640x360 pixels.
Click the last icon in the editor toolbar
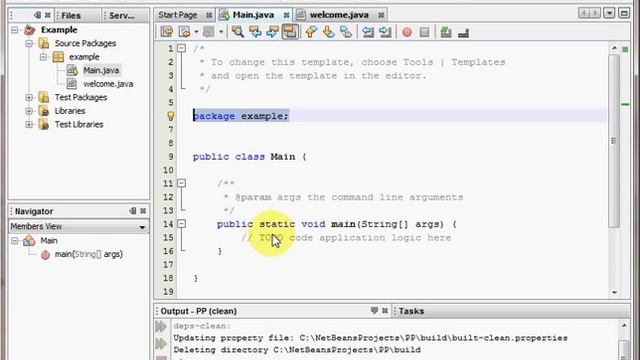(463, 33)
